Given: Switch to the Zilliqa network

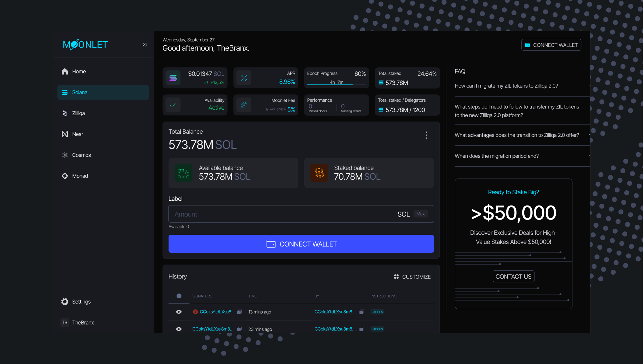Looking at the screenshot, I should click(103, 113).
